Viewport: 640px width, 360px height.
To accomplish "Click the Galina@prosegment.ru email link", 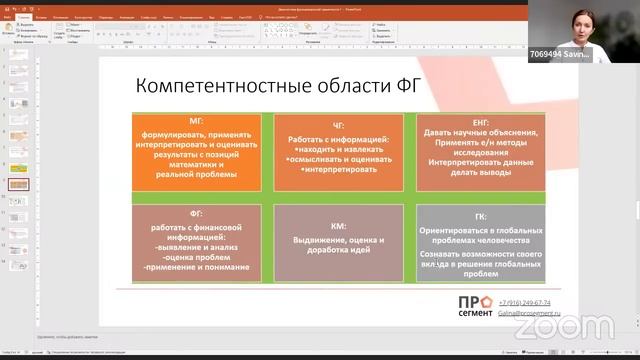I will point(529,313).
